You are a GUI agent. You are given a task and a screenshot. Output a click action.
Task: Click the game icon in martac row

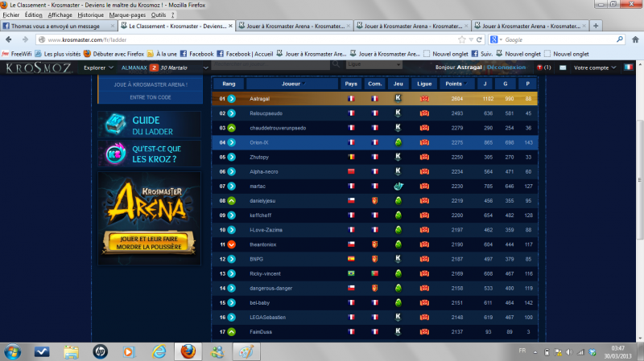(398, 187)
